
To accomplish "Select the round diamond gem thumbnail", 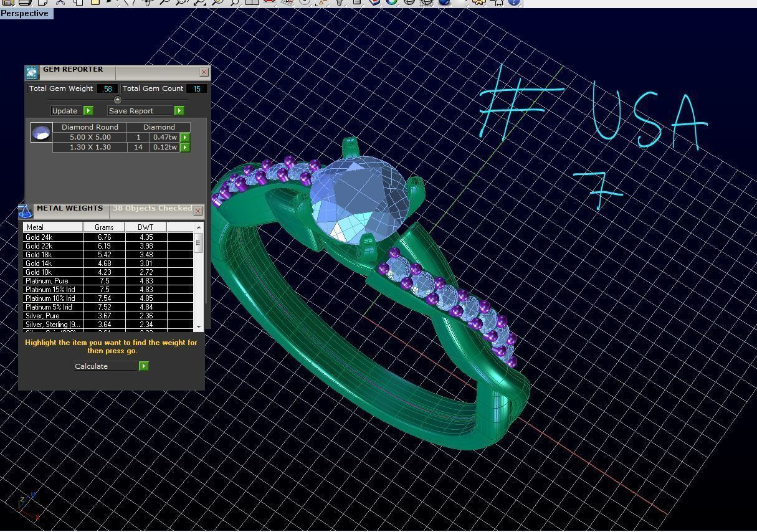I will click(41, 132).
